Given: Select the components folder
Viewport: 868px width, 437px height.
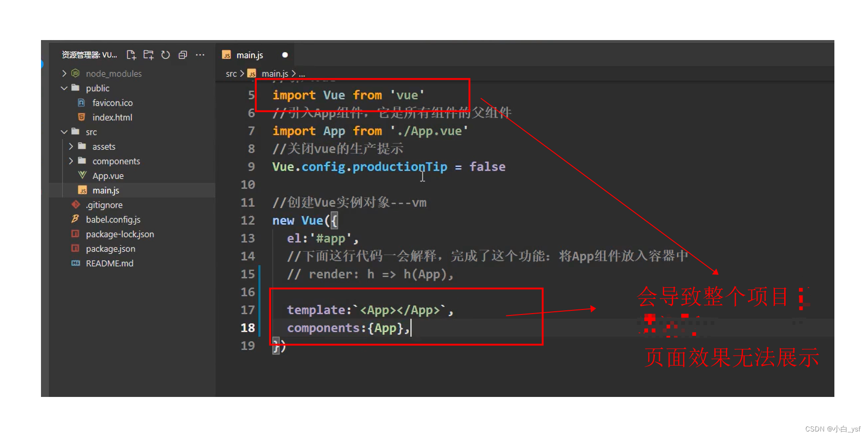Looking at the screenshot, I should coord(132,161).
